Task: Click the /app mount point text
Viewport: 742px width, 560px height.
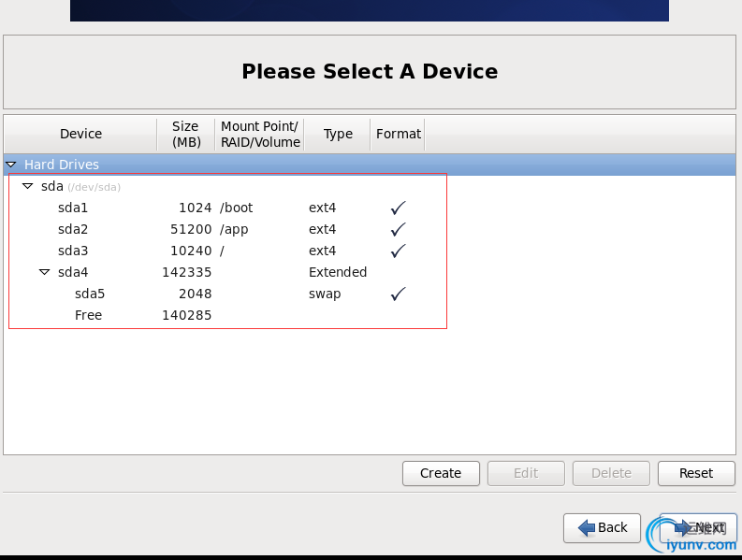Action: pyautogui.click(x=234, y=229)
